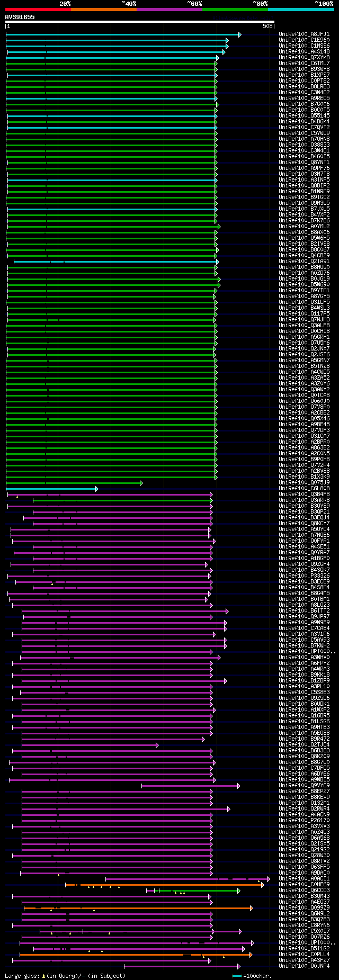Click label UniRef100_B6ITT2
This screenshot has height=980, width=339.
pyautogui.click(x=304, y=611)
